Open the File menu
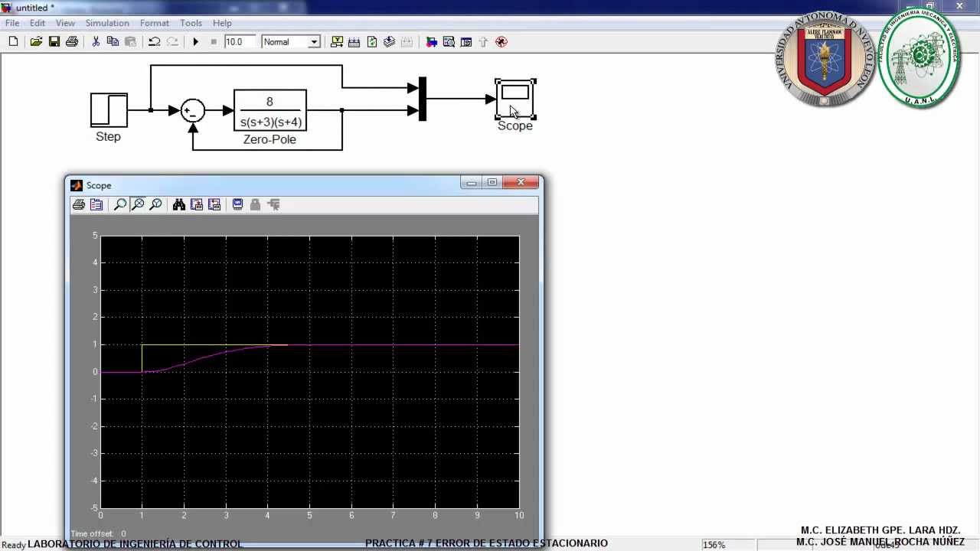Image resolution: width=980 pixels, height=551 pixels. (12, 23)
